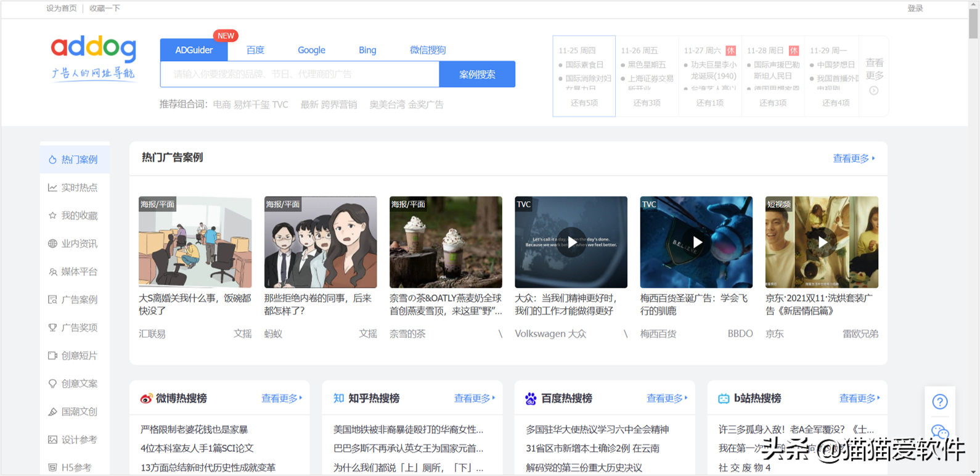The height and width of the screenshot is (476, 980).
Task: Click the 国潮文创 pen icon
Action: [52, 412]
